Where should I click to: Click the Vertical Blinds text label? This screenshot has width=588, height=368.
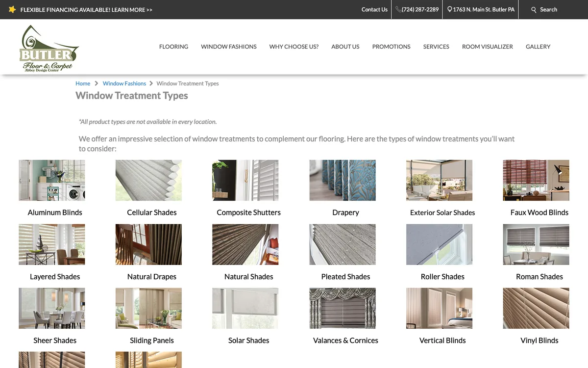(442, 341)
